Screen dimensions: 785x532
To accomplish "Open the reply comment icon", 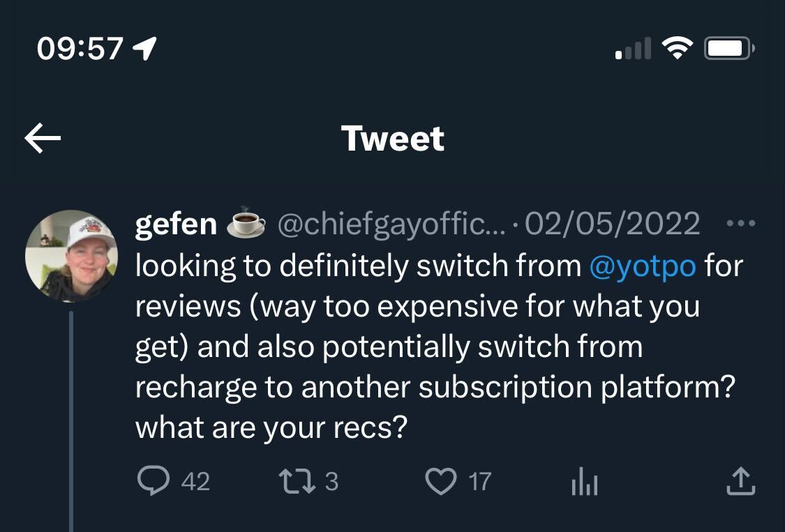I will [x=154, y=481].
